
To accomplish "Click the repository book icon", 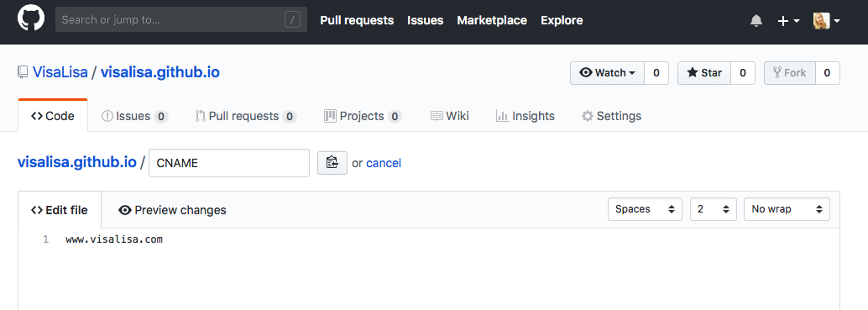I will click(x=23, y=72).
